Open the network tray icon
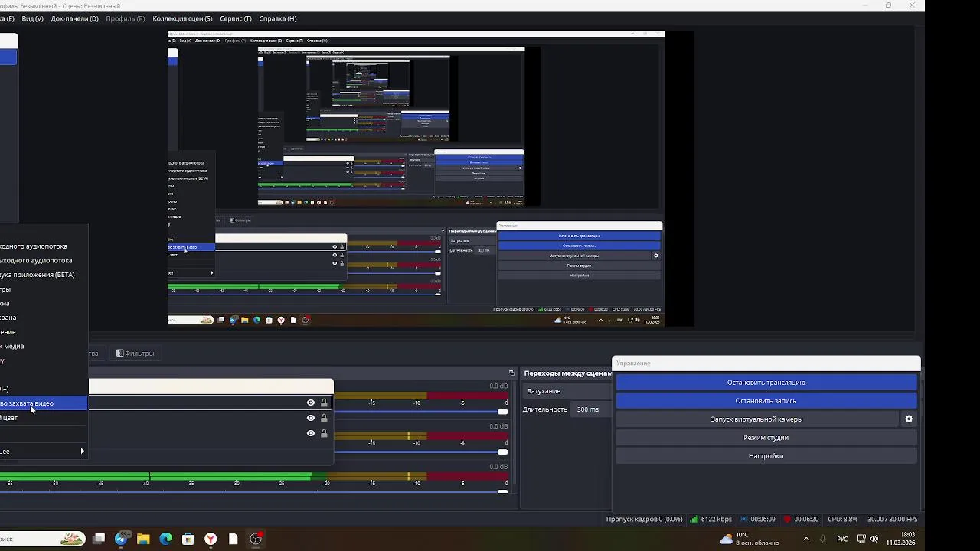 861,539
